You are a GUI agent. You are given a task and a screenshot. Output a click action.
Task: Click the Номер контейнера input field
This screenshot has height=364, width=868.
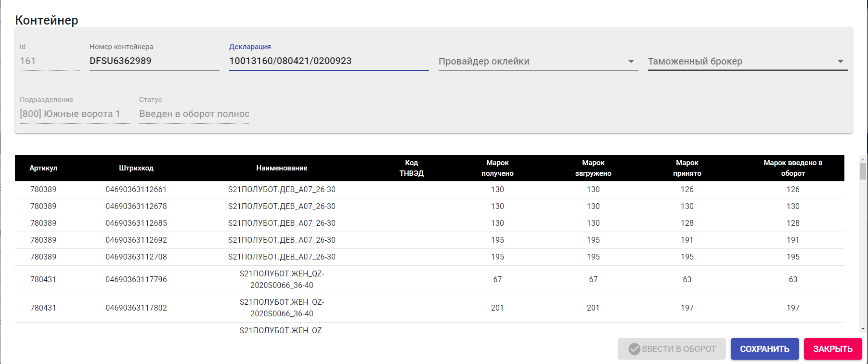(x=154, y=61)
